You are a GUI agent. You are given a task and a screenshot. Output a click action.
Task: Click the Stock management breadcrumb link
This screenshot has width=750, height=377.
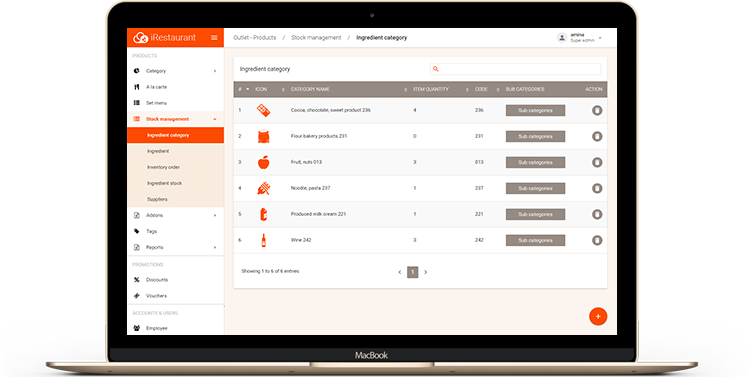(x=316, y=37)
